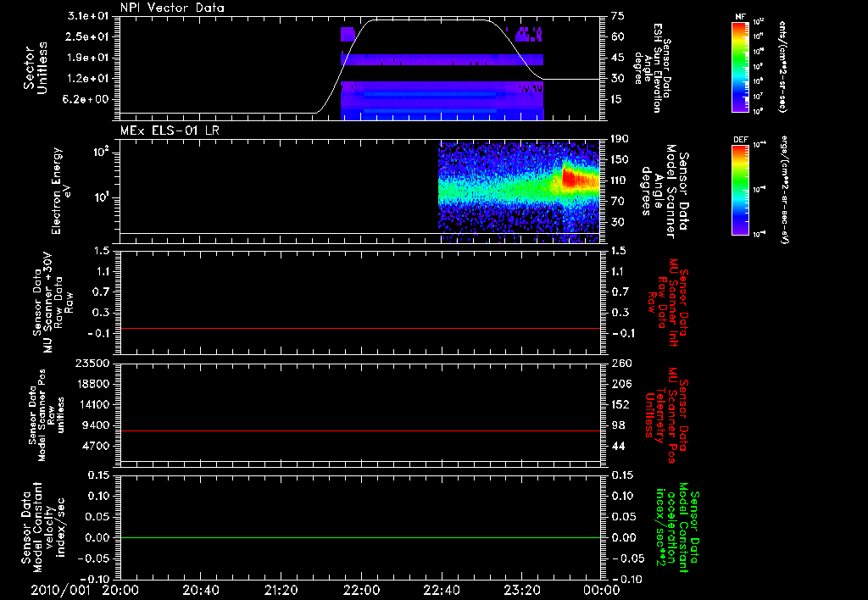Click the '45' Sun Elevation Angle tick

[x=618, y=58]
